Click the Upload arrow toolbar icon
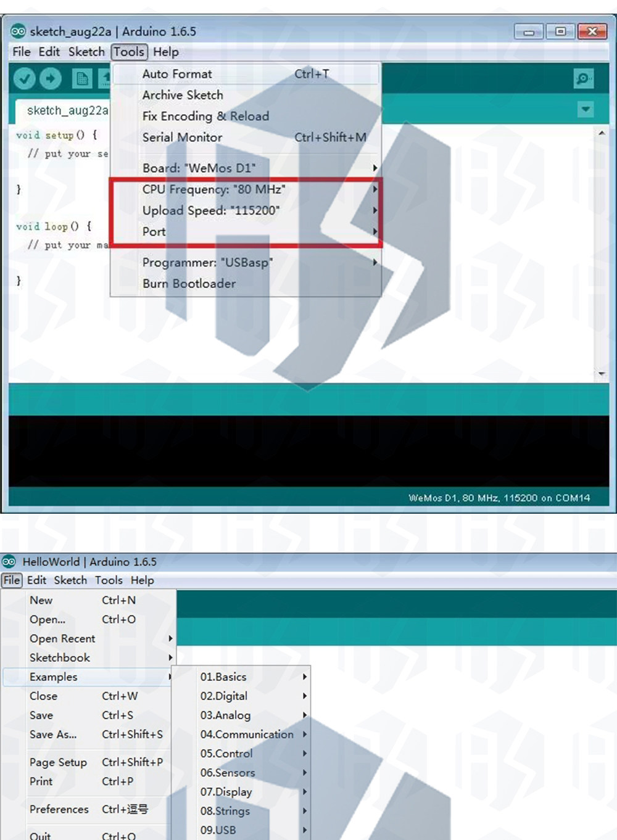This screenshot has width=617, height=840. pyautogui.click(x=51, y=78)
